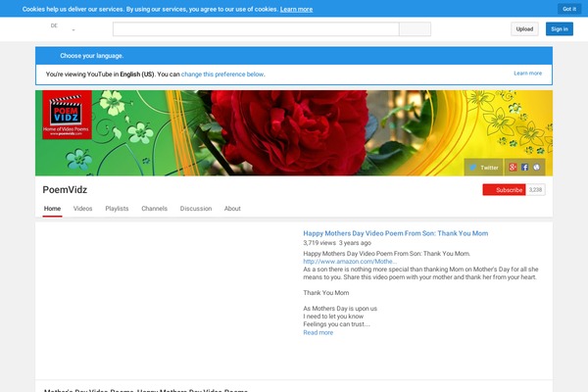Screen dimensions: 588x392
Task: Click the 3,238 subscriber count
Action: click(x=535, y=190)
